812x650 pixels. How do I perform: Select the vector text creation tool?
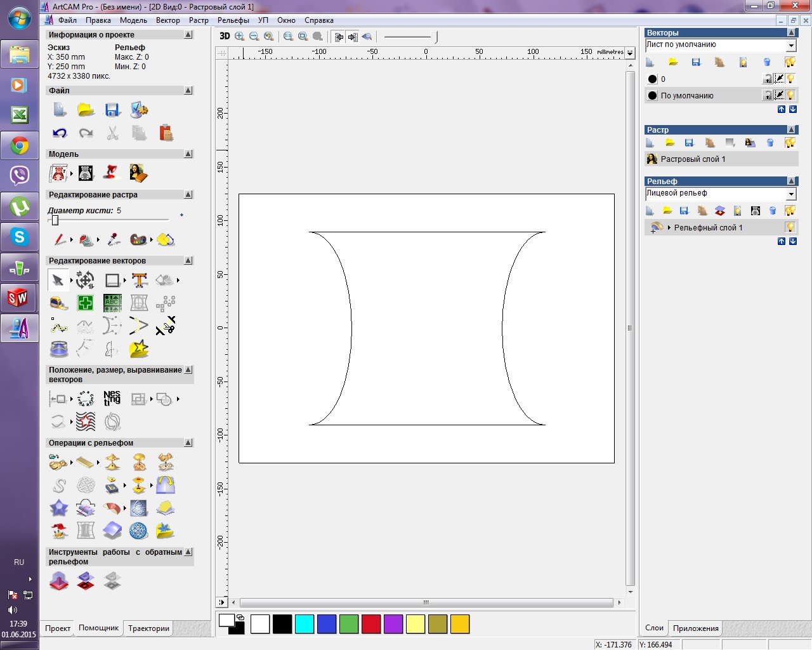tap(140, 280)
